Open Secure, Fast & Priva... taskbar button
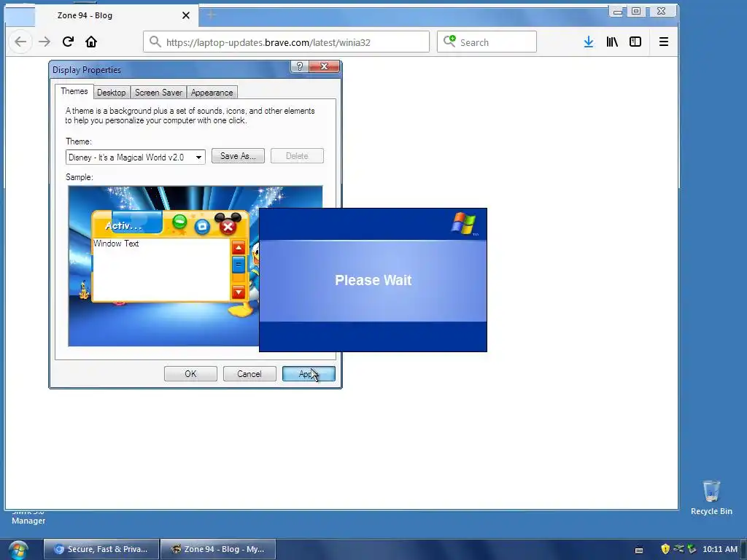Image resolution: width=747 pixels, height=560 pixels. coord(101,549)
